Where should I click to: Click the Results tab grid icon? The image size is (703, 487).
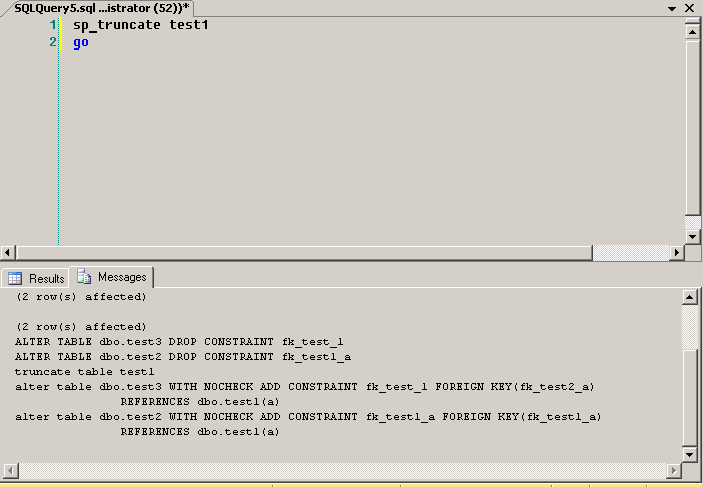point(15,278)
